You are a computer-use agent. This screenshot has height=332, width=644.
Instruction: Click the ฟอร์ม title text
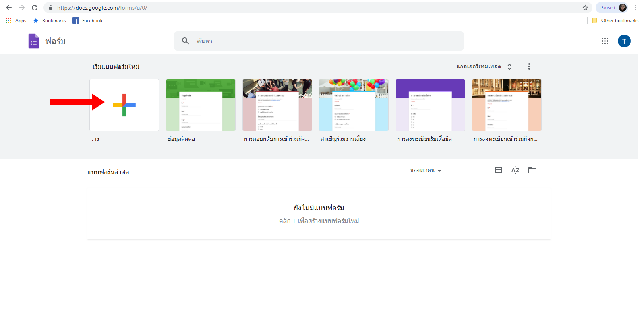tap(56, 41)
